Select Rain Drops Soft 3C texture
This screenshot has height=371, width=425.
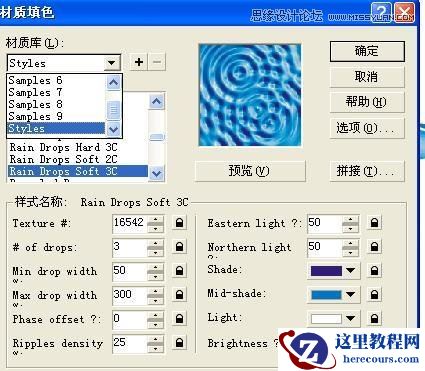pos(78,171)
